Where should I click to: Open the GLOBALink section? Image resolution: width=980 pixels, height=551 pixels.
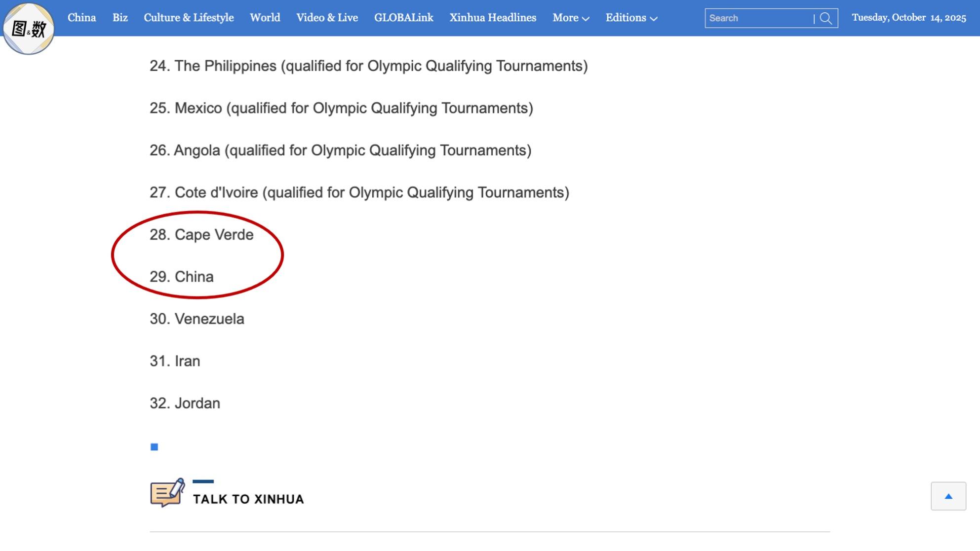[x=404, y=18]
